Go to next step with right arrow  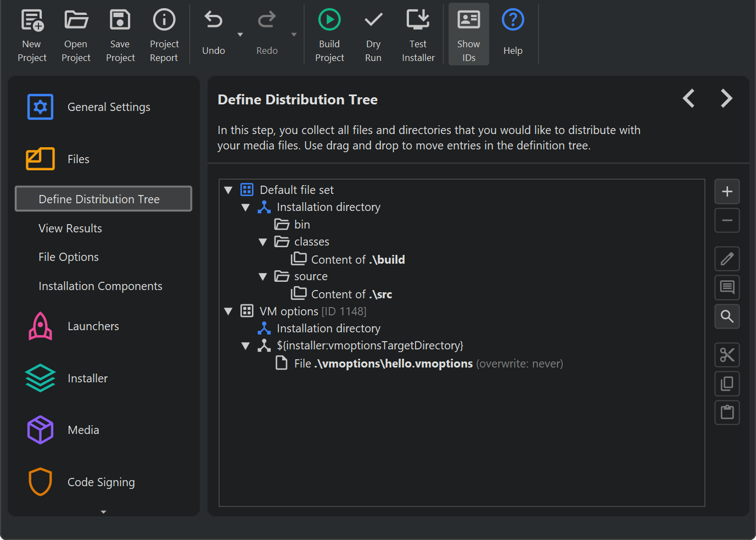coord(726,99)
